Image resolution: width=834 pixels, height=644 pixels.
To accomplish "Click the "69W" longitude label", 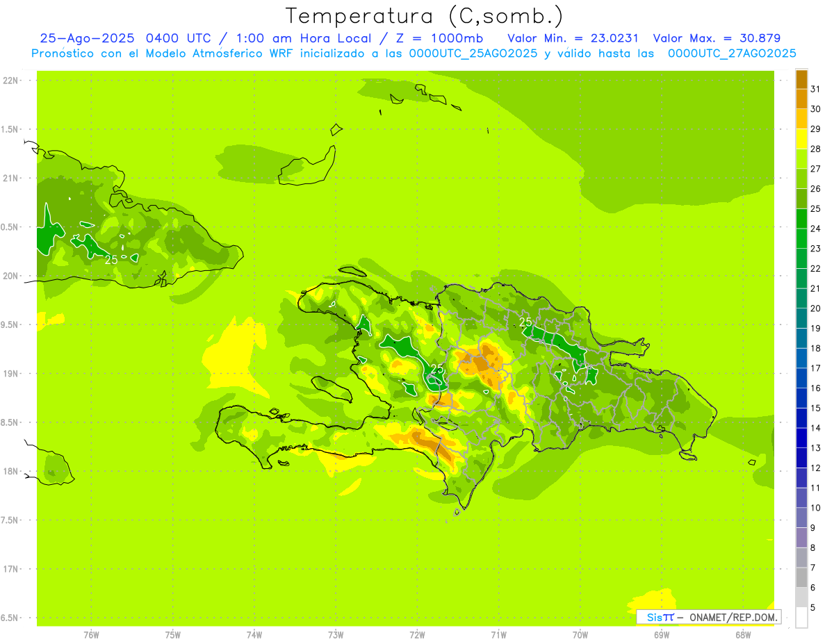I will (x=662, y=634).
